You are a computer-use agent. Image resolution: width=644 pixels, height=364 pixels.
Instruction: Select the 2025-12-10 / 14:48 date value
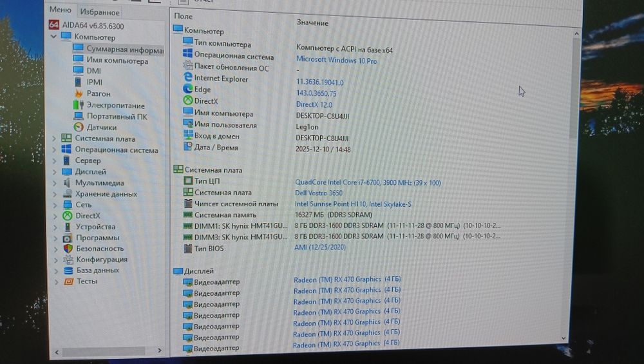323,149
